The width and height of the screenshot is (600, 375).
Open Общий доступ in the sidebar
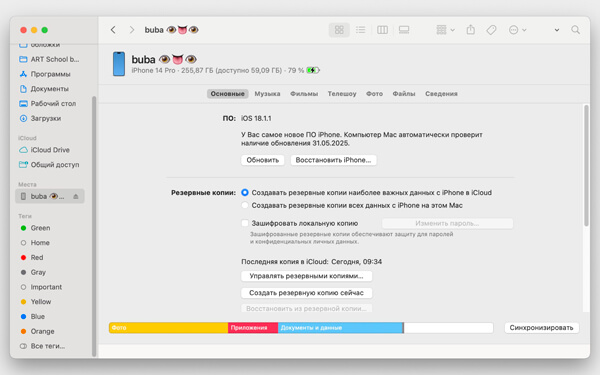[49, 165]
